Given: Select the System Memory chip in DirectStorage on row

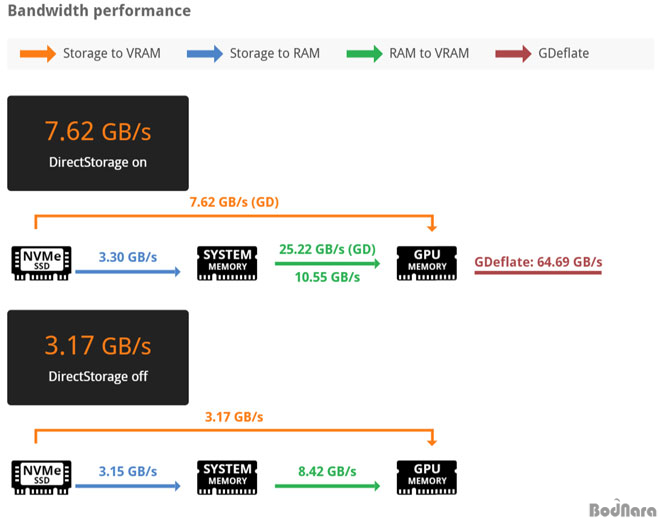Looking at the screenshot, I should click(x=227, y=263).
